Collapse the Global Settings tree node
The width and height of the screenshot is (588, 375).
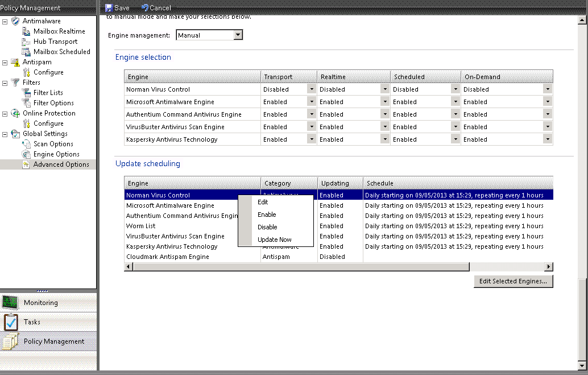coord(5,134)
